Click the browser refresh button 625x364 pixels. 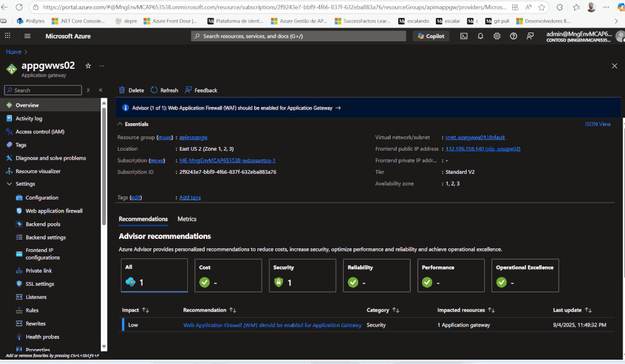(19, 7)
